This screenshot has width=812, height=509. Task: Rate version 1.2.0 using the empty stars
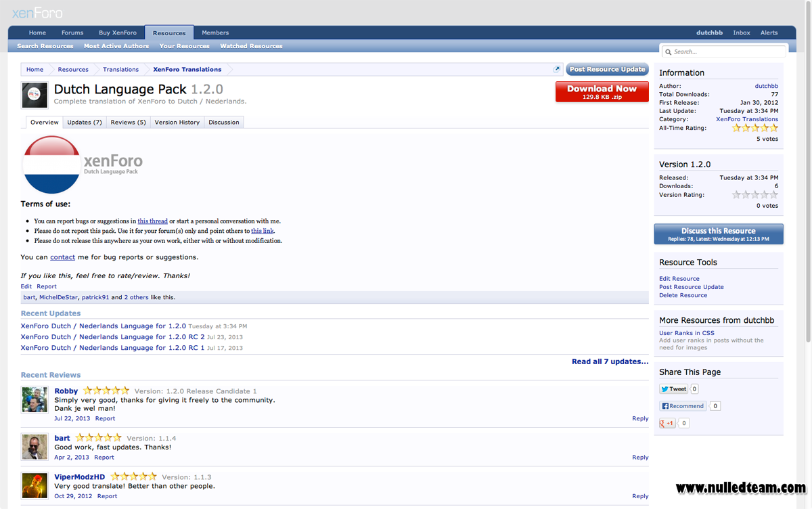coord(755,195)
